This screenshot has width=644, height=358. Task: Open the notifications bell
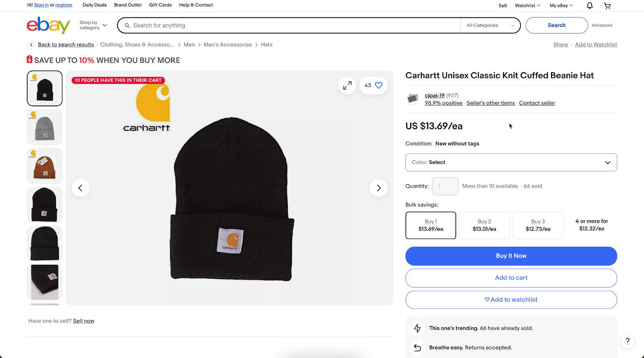pyautogui.click(x=589, y=5)
